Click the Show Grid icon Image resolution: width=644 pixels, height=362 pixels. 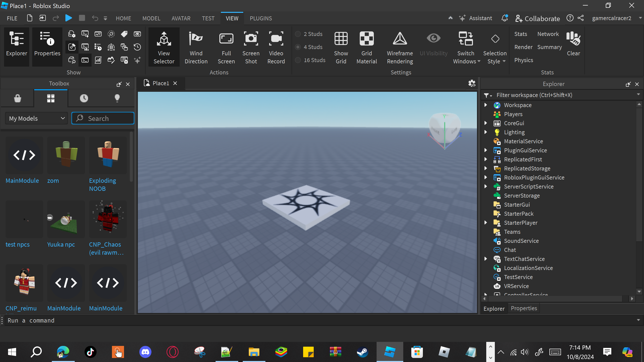(341, 39)
